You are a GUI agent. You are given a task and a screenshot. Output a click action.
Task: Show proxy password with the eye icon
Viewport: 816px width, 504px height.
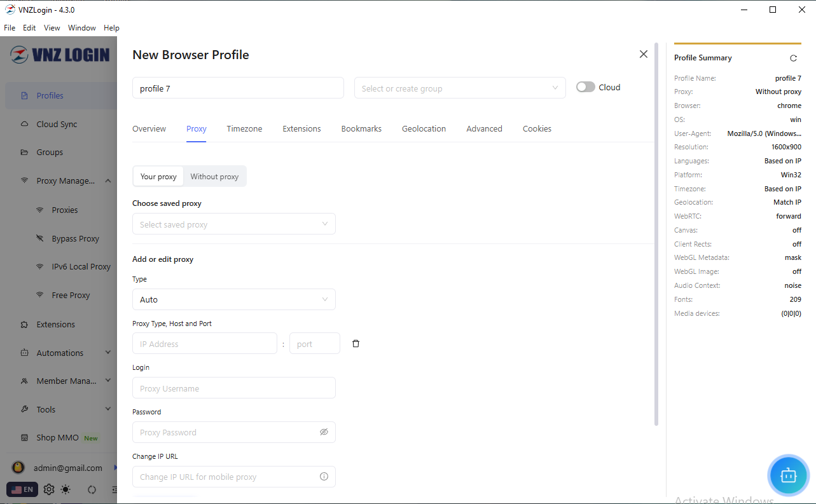coord(324,432)
